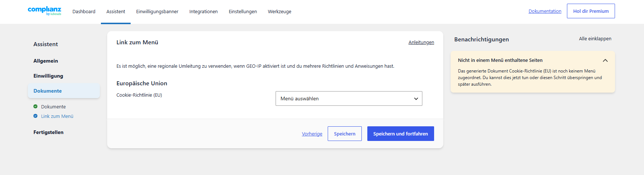644x175 pixels.
Task: Select Dokumente section in the sidebar
Action: click(x=63, y=91)
